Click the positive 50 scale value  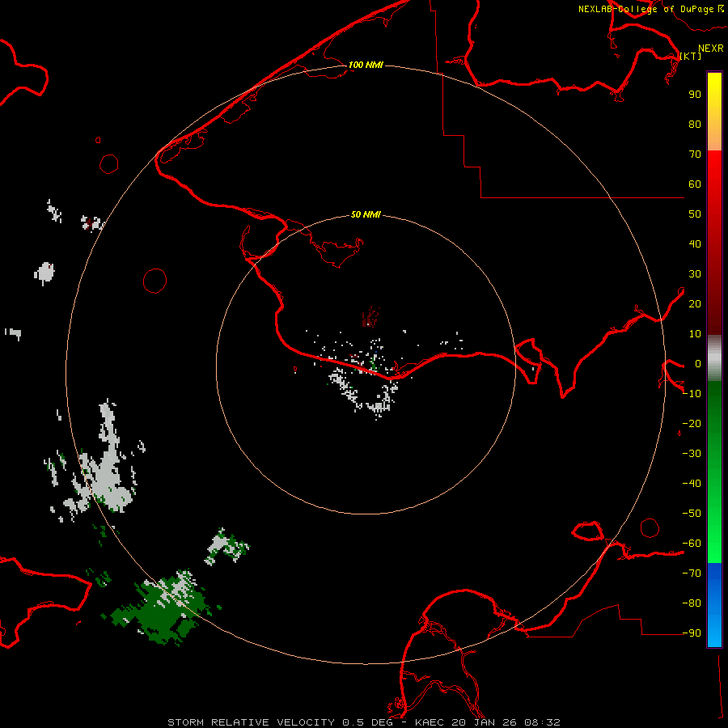(x=695, y=214)
